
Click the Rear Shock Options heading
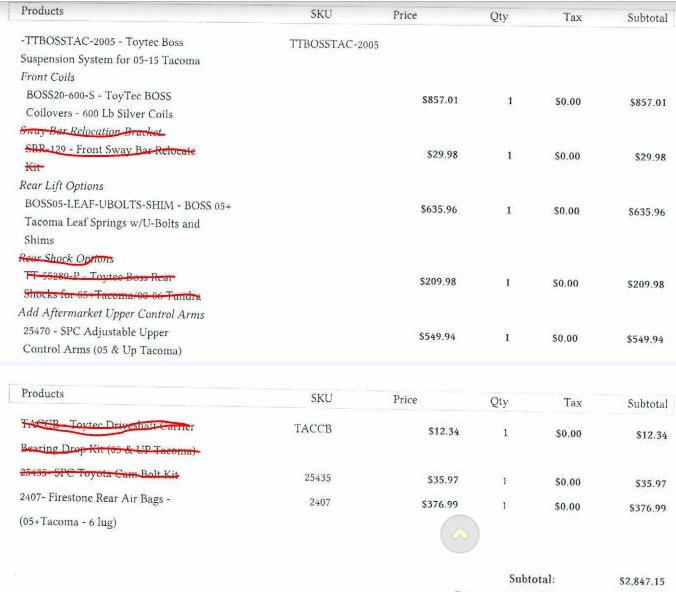pyautogui.click(x=66, y=258)
